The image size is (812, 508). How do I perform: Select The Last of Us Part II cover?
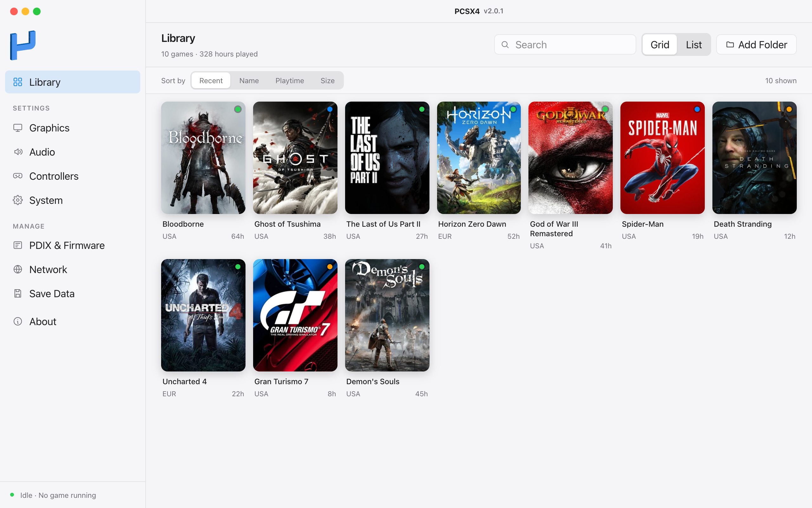click(387, 157)
